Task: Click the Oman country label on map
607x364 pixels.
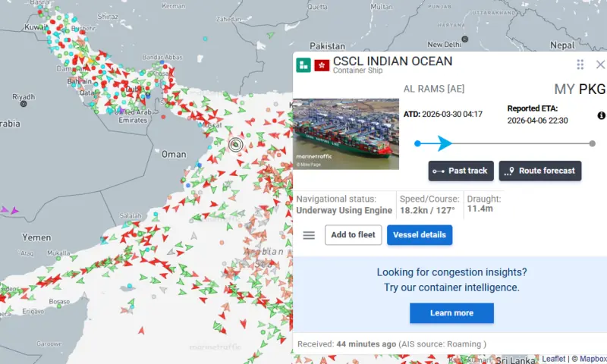Action: coord(174,155)
